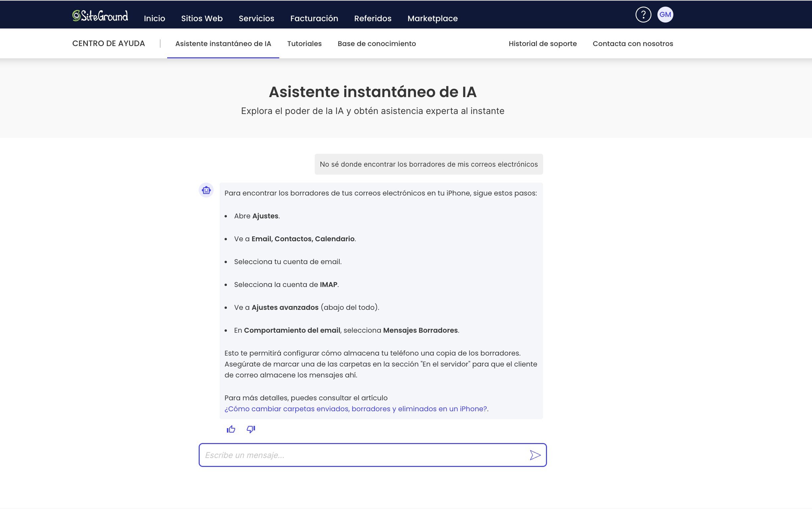Open the Servicios menu
The image size is (812, 509).
coord(256,18)
